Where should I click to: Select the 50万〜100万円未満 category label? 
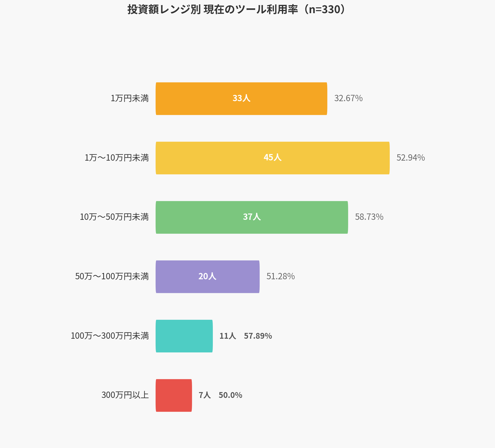click(112, 276)
